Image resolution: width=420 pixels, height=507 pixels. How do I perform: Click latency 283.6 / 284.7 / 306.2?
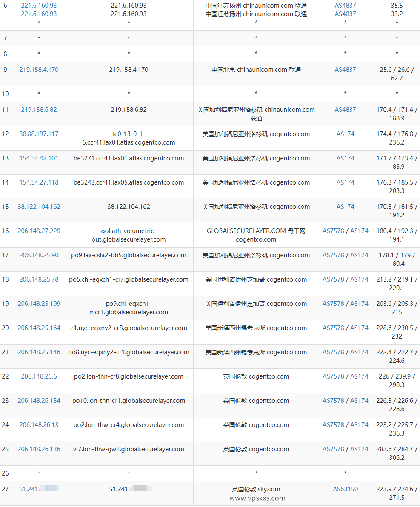(397, 453)
